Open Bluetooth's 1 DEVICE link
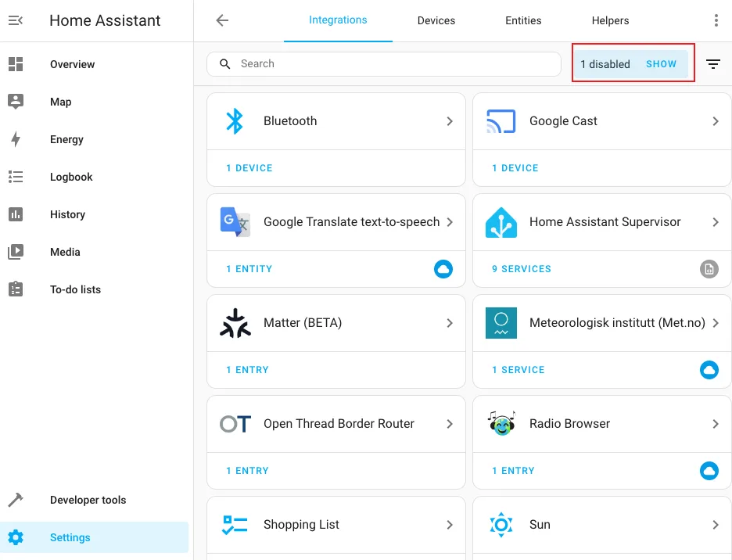This screenshot has height=560, width=732. click(249, 168)
